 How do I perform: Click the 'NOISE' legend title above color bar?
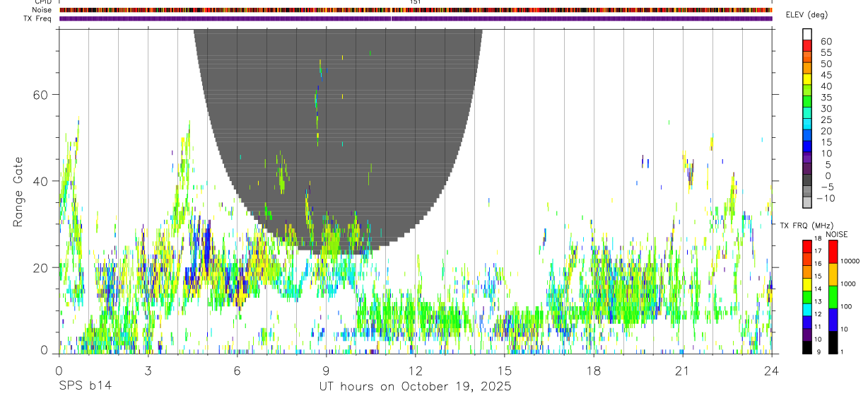tap(837, 234)
